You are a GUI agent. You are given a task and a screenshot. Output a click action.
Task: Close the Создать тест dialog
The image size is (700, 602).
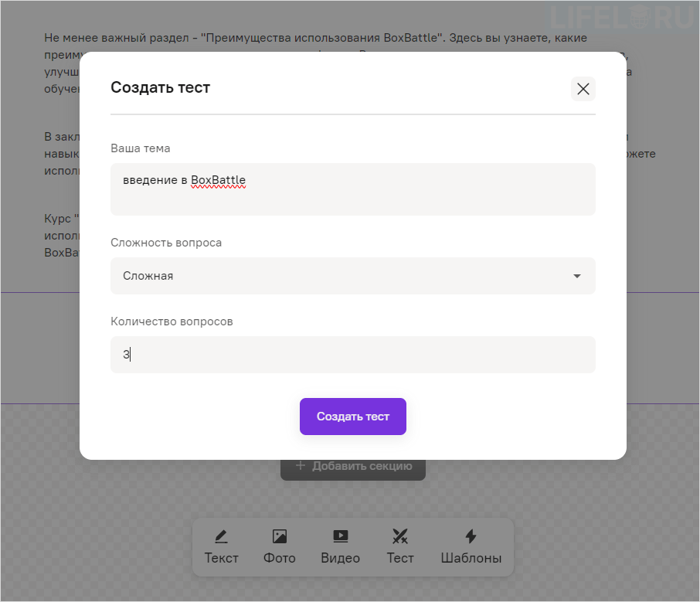coord(583,89)
